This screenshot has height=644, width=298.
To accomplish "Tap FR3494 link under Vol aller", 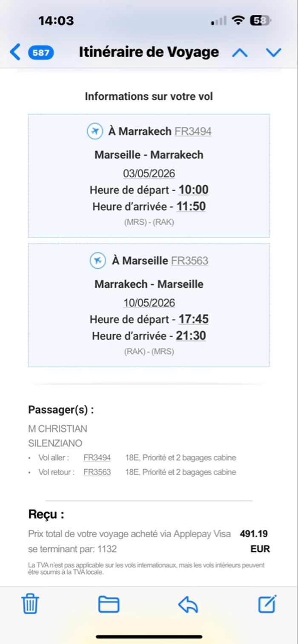I will [x=97, y=458].
